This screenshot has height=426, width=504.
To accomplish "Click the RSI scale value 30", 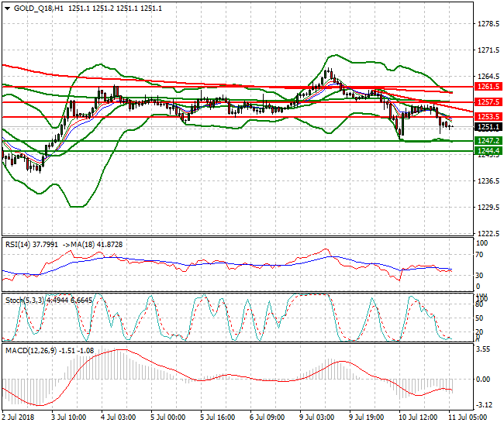I will tap(479, 275).
